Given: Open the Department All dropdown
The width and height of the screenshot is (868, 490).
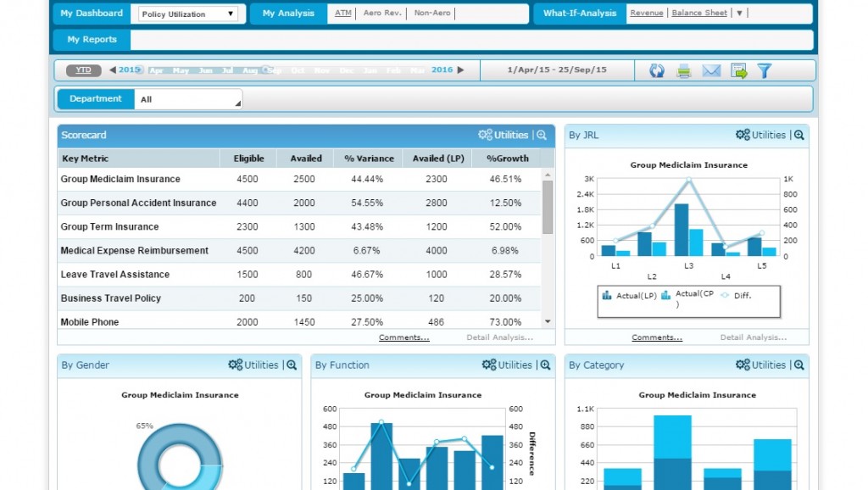Looking at the screenshot, I should click(x=188, y=100).
